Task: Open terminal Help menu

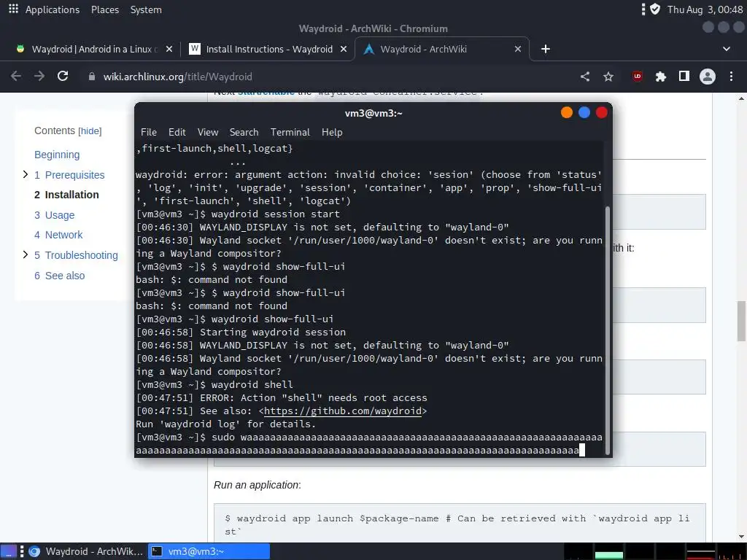Action: pyautogui.click(x=332, y=132)
